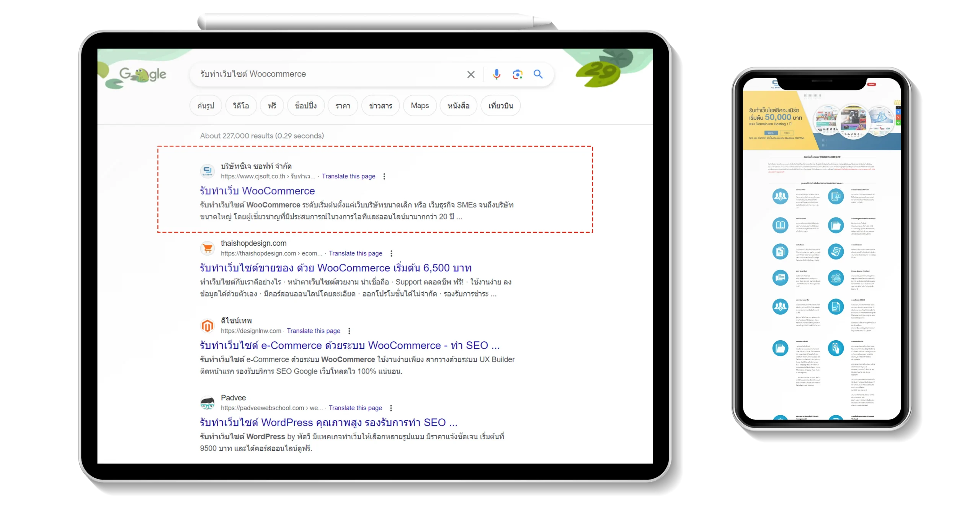980x514 pixels.
Task: Clear the Google search box with the X icon
Action: [x=470, y=74]
